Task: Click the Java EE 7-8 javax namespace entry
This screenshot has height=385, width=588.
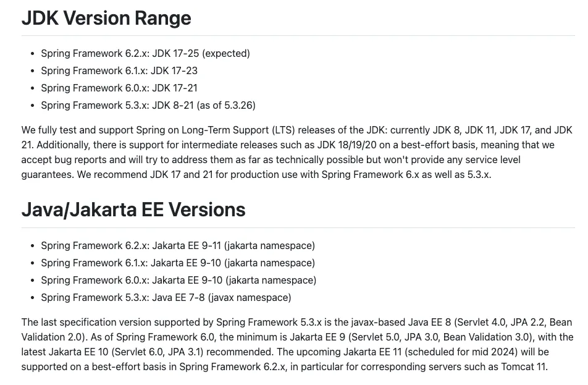Action: [166, 298]
